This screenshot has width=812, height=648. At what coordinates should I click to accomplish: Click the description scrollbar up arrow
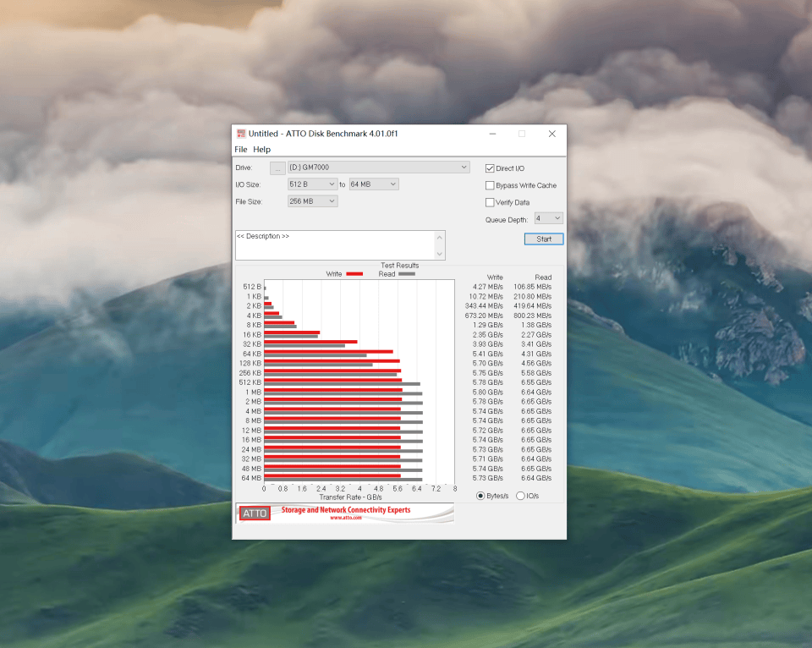pos(440,237)
